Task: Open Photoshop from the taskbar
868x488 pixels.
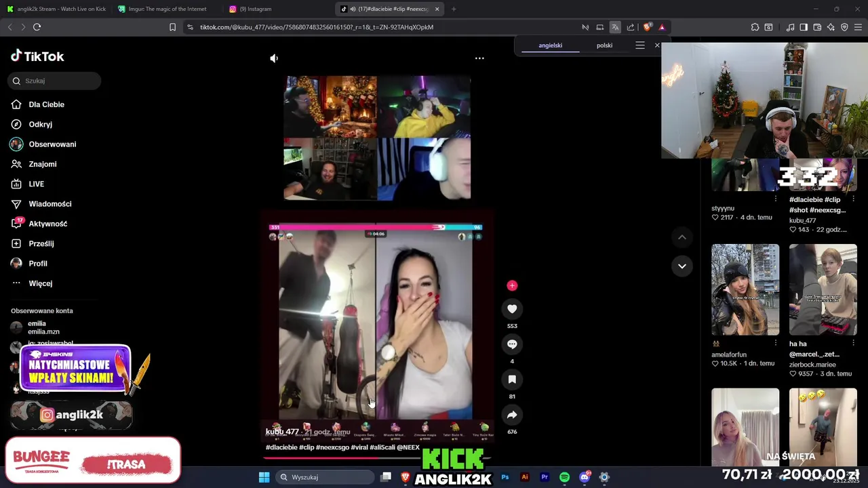Action: (x=505, y=477)
